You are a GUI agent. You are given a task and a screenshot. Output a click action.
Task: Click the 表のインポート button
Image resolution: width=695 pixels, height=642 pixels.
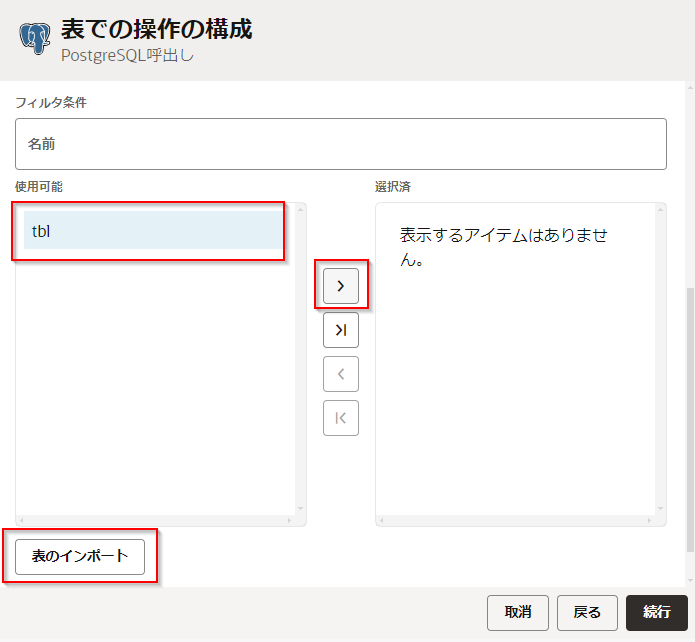click(80, 556)
